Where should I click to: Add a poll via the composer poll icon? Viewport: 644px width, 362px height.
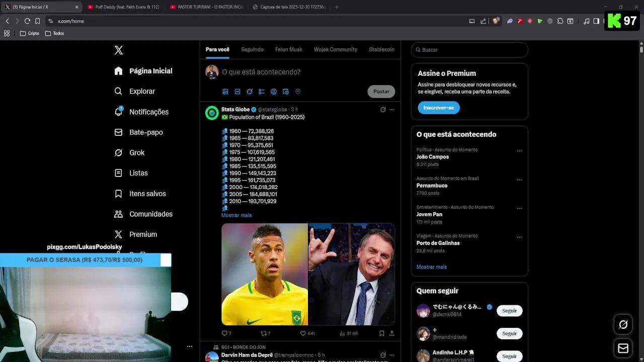[262, 92]
